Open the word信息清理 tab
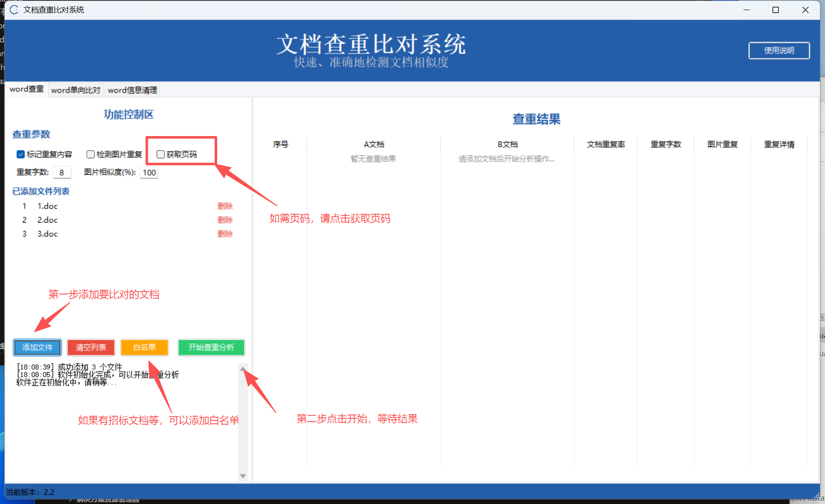 [x=132, y=90]
